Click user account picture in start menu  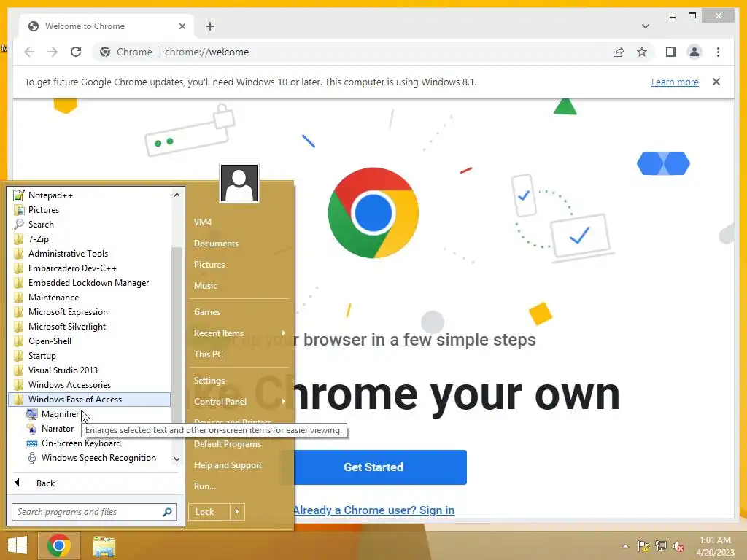click(x=239, y=183)
